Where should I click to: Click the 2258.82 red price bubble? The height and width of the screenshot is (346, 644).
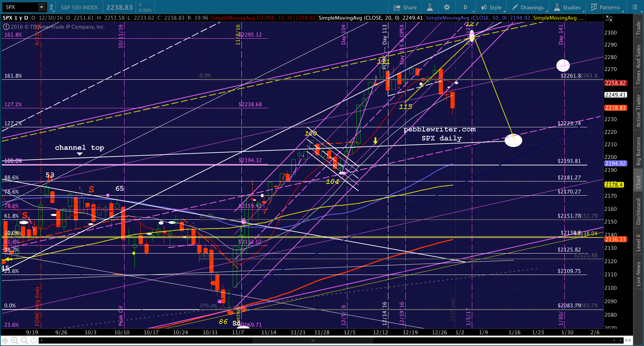(616, 83)
